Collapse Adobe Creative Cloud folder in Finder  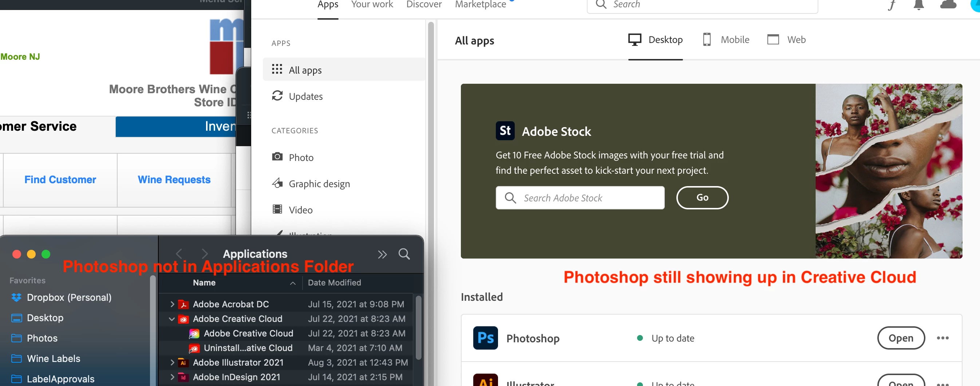(x=172, y=319)
